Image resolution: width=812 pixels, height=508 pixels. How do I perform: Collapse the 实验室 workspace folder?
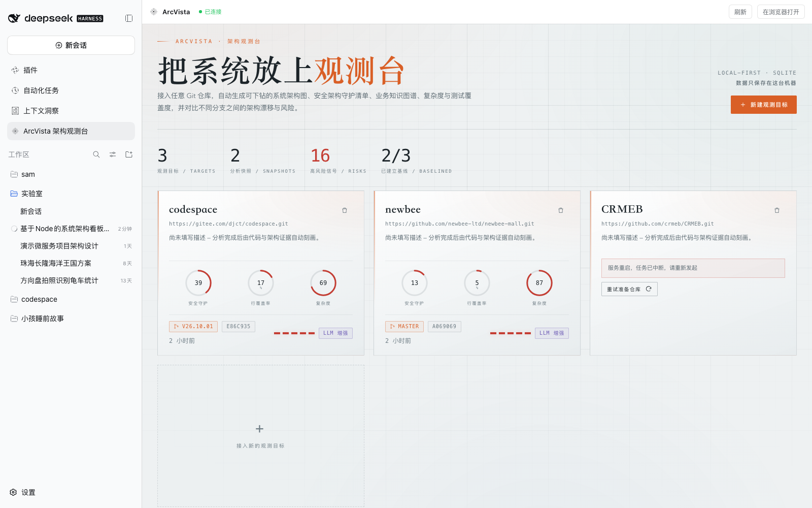pos(71,194)
